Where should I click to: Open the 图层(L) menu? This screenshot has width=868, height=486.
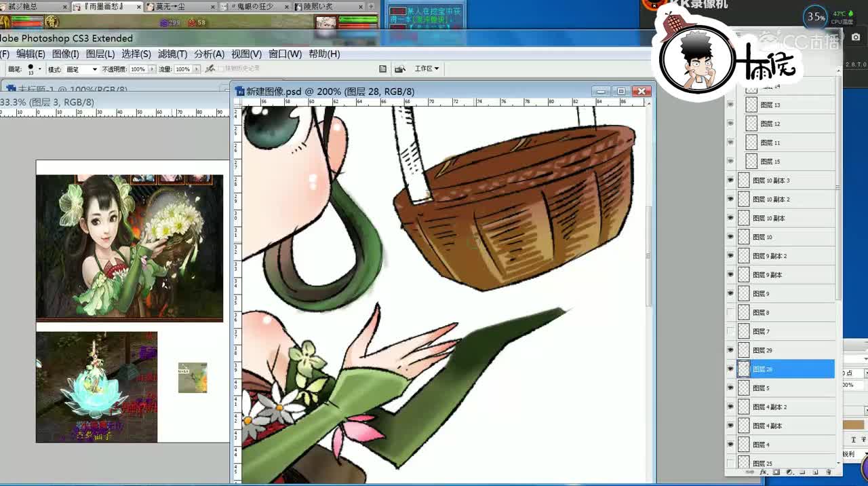click(100, 54)
